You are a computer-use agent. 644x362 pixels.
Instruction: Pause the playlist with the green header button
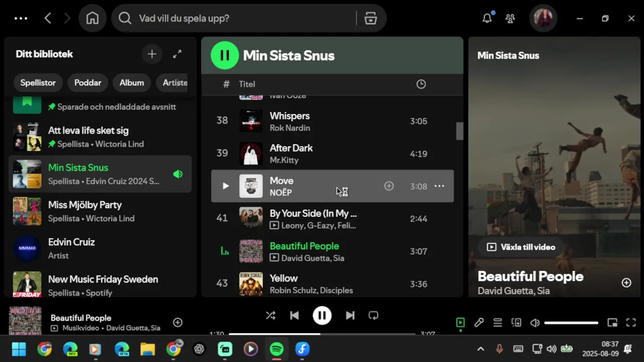pos(225,55)
